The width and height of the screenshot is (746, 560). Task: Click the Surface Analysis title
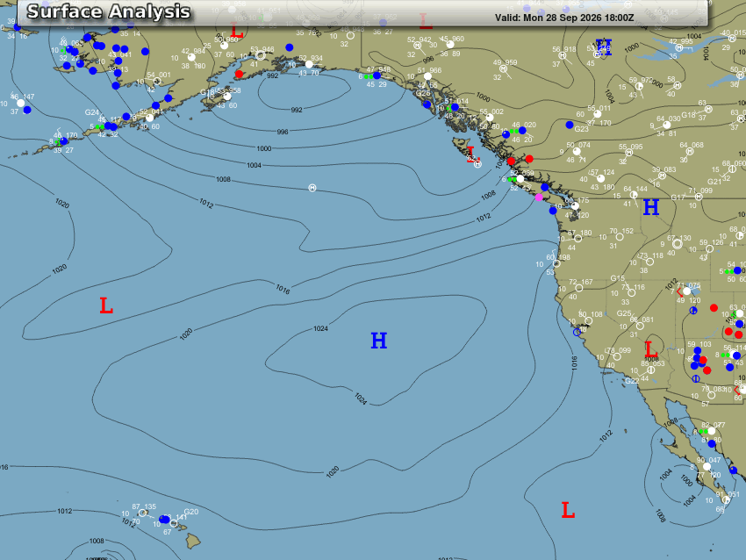109,12
